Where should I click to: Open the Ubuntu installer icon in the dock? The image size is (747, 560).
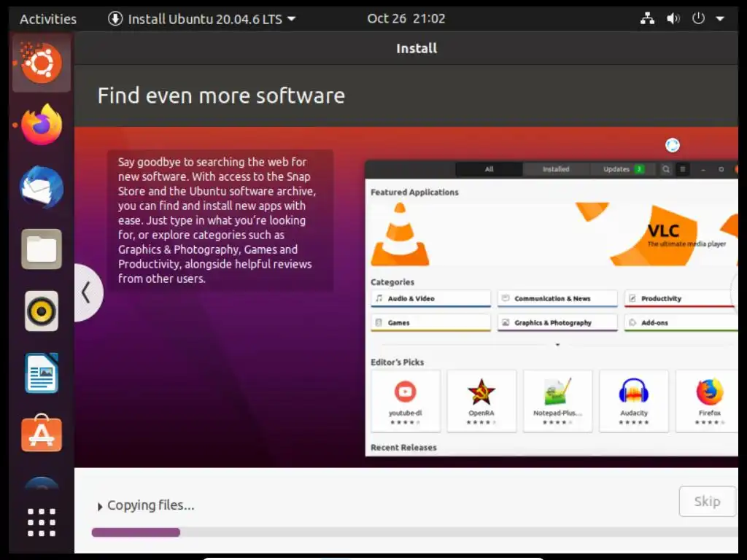[42, 63]
